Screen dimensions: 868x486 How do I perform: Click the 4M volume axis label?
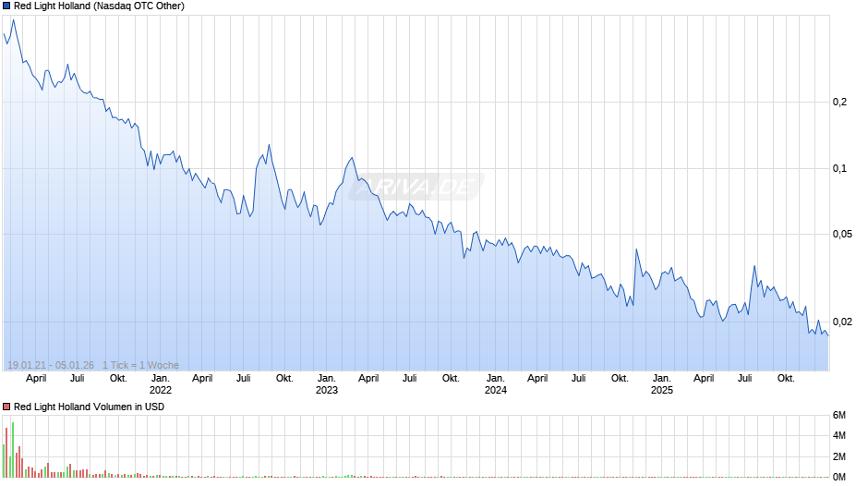coord(839,435)
